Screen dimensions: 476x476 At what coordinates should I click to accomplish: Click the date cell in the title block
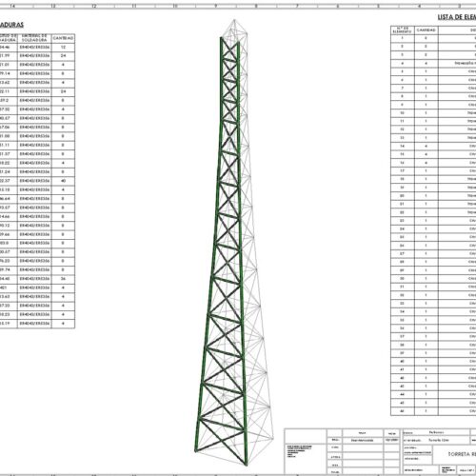391,440
